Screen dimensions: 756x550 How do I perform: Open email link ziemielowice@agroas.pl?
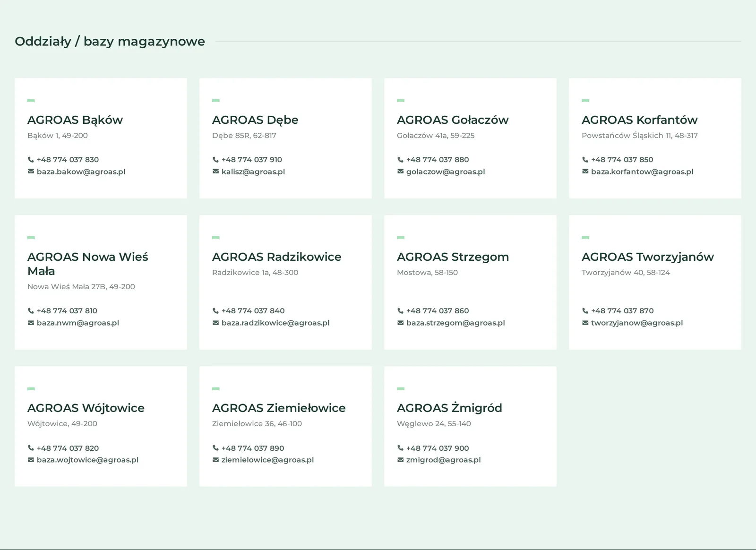[x=267, y=460]
